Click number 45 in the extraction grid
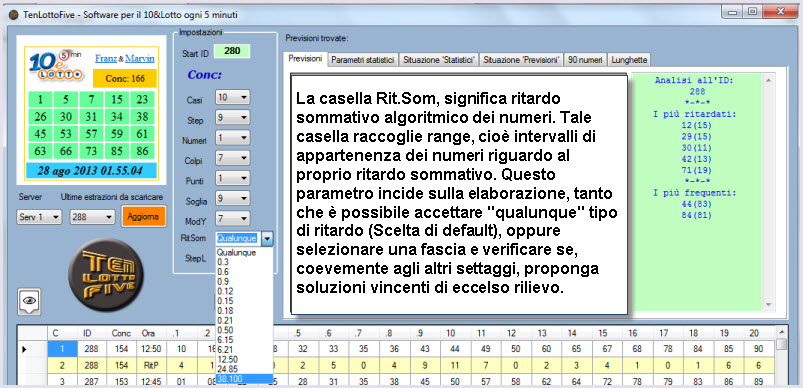Image resolution: width=803 pixels, height=388 pixels. pyautogui.click(x=40, y=134)
